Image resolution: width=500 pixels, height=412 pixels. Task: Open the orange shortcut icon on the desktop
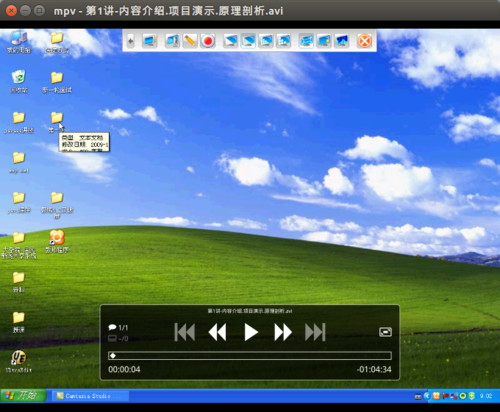click(x=57, y=242)
